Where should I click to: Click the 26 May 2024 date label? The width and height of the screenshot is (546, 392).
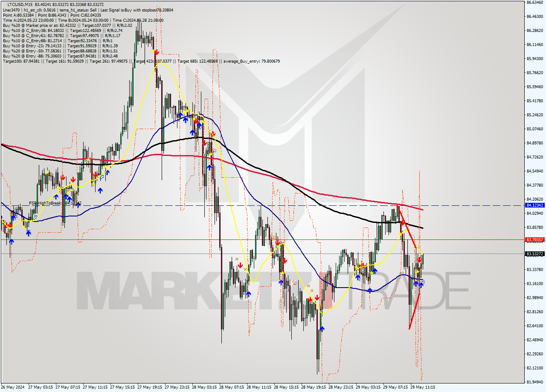(x=13, y=387)
